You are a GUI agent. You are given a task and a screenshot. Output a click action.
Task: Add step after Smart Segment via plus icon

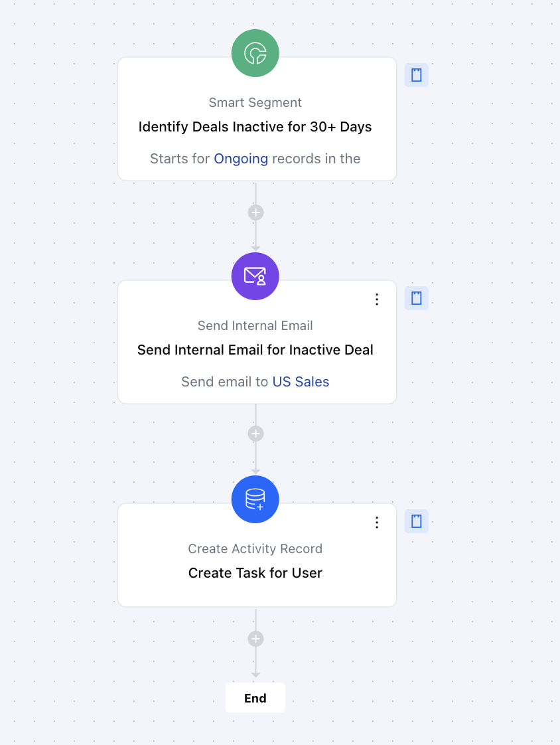(x=255, y=212)
